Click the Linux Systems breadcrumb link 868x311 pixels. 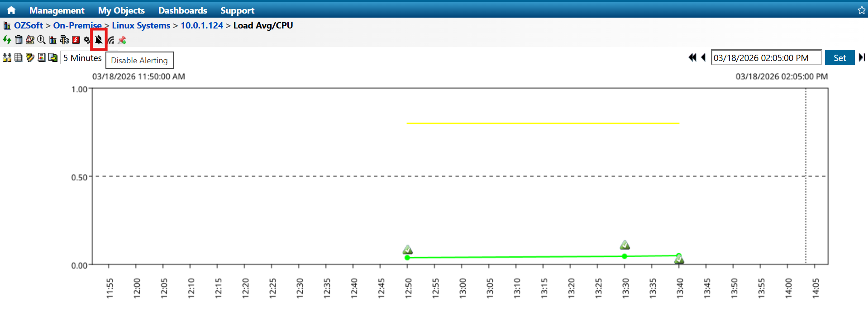141,25
